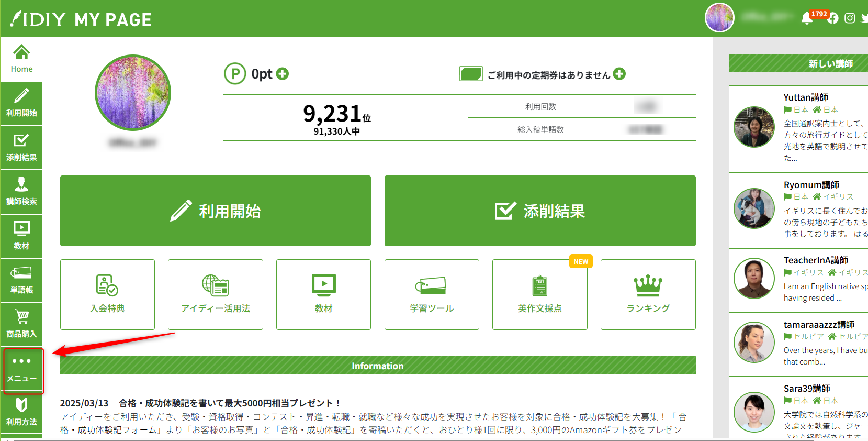The image size is (868, 441).
Task: Open 利用方法 guide in sidebar
Action: (21, 412)
